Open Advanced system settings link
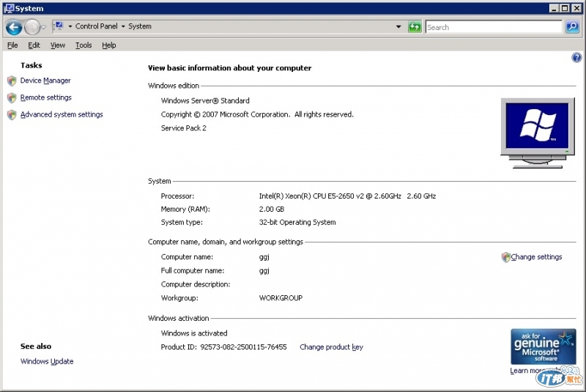Viewport: 586px width, 392px height. point(62,114)
